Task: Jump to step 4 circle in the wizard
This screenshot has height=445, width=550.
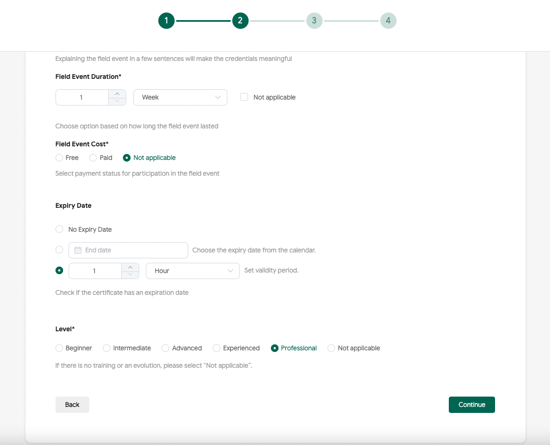Action: click(388, 21)
